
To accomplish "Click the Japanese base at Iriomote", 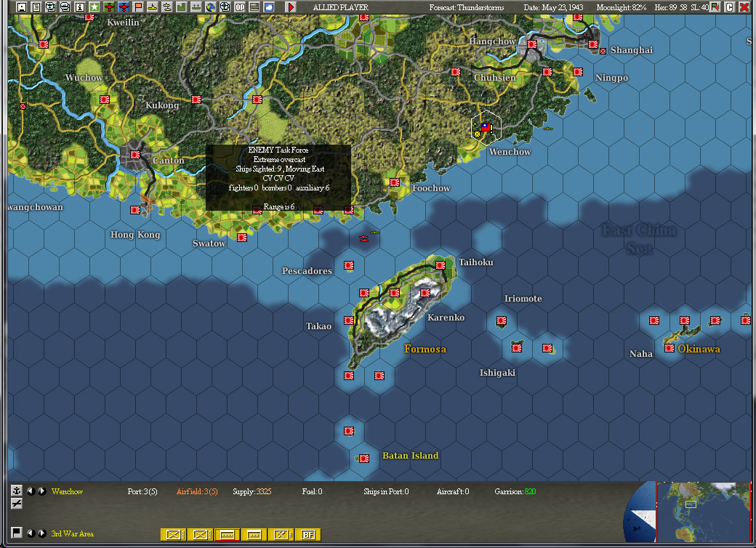I will click(x=502, y=320).
